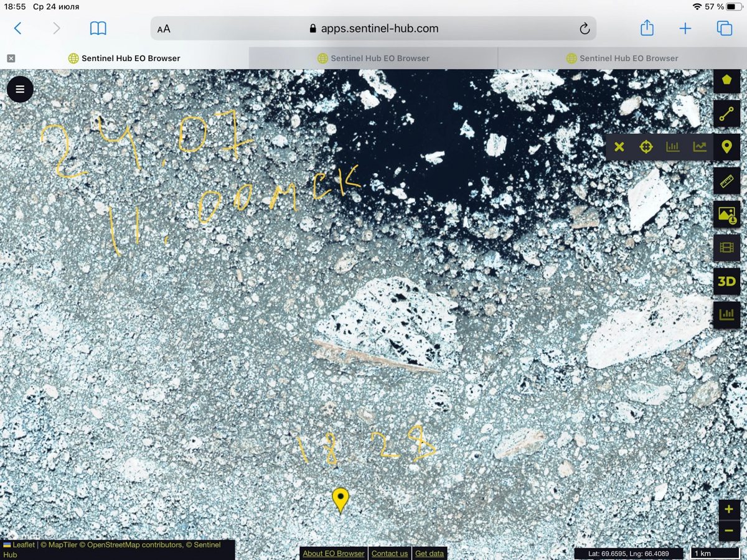The image size is (747, 560).
Task: Switch to 3D terrain view
Action: click(x=726, y=281)
